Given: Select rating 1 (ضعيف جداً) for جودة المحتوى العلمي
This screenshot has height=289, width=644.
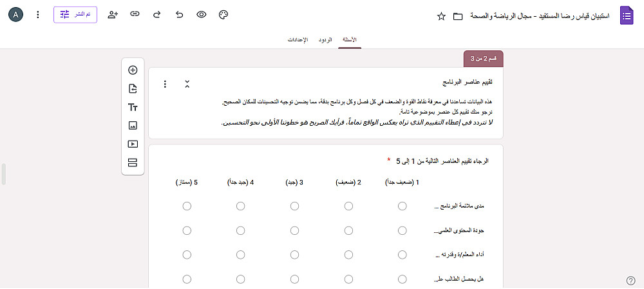Looking at the screenshot, I should pyautogui.click(x=402, y=230).
